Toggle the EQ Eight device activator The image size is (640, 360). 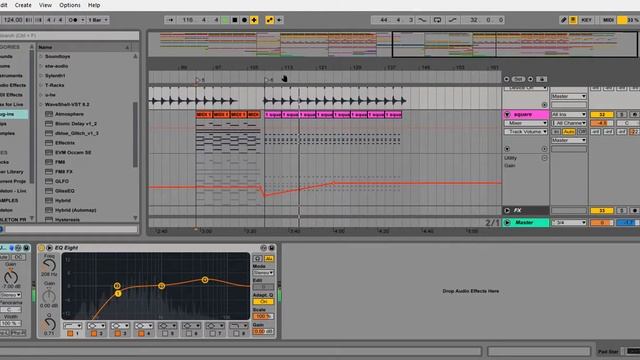pyautogui.click(x=41, y=248)
